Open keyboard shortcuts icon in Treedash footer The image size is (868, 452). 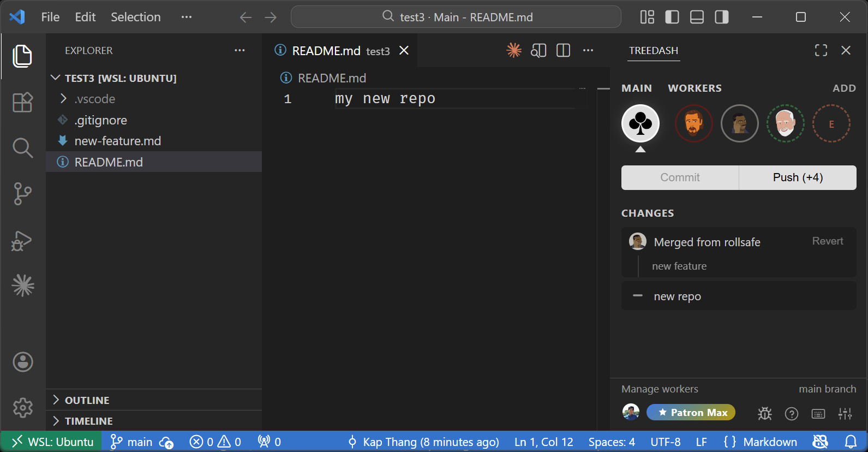click(818, 414)
